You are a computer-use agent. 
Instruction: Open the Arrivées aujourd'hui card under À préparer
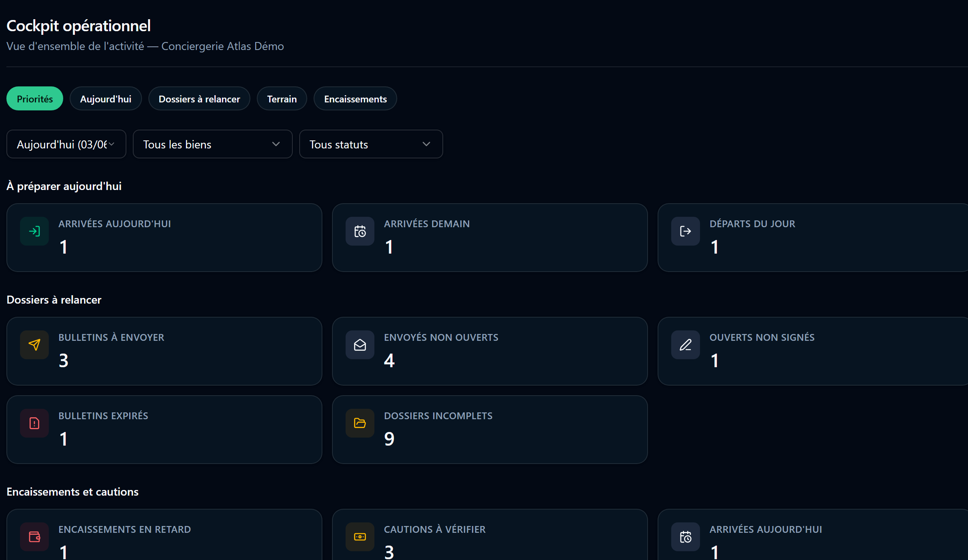point(164,238)
